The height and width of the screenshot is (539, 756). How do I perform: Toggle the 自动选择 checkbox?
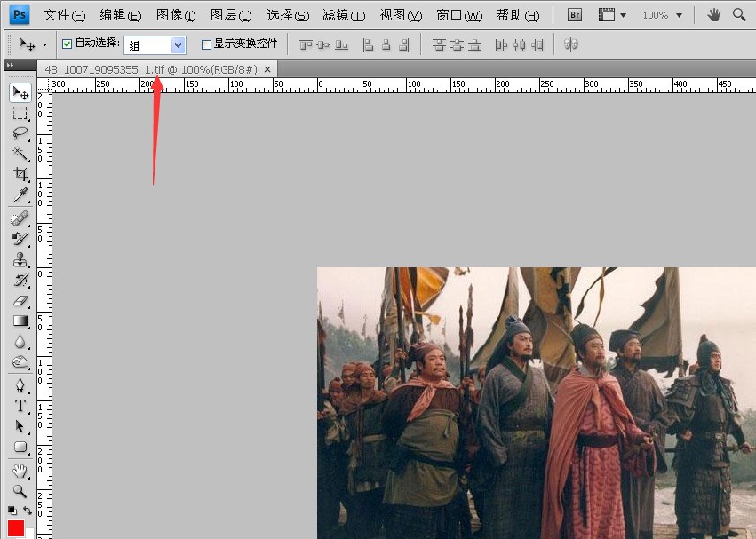point(68,44)
